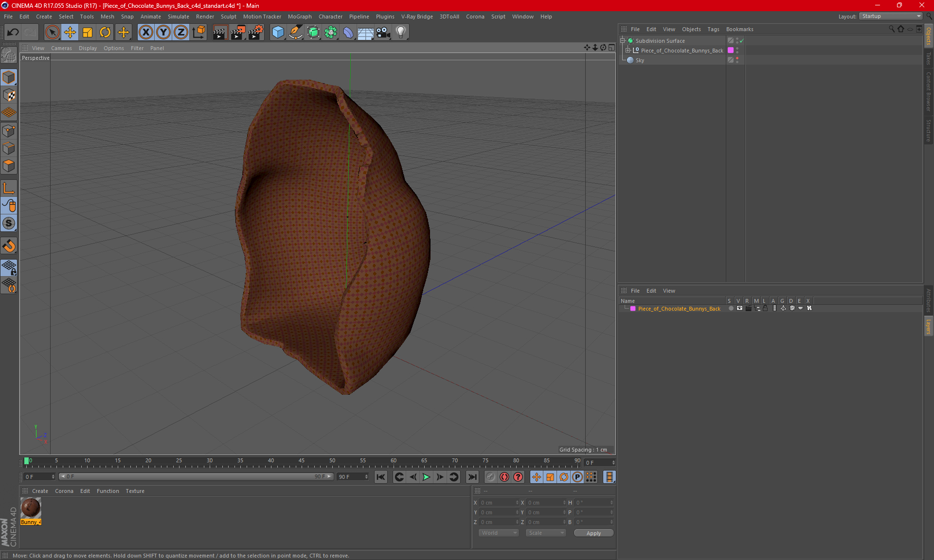Select Bunny material thumbnail
Viewport: 934px width, 560px height.
(31, 508)
